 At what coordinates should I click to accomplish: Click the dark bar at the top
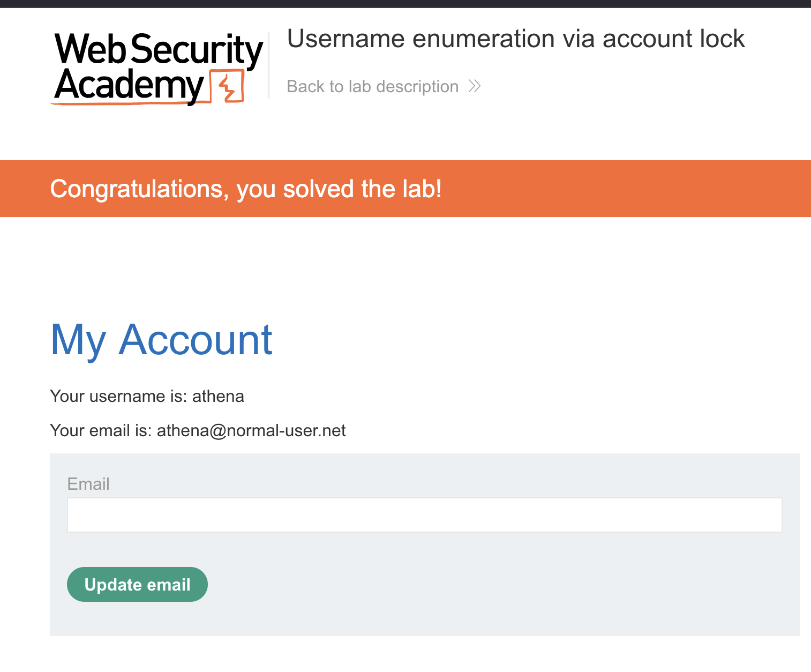(405, 4)
